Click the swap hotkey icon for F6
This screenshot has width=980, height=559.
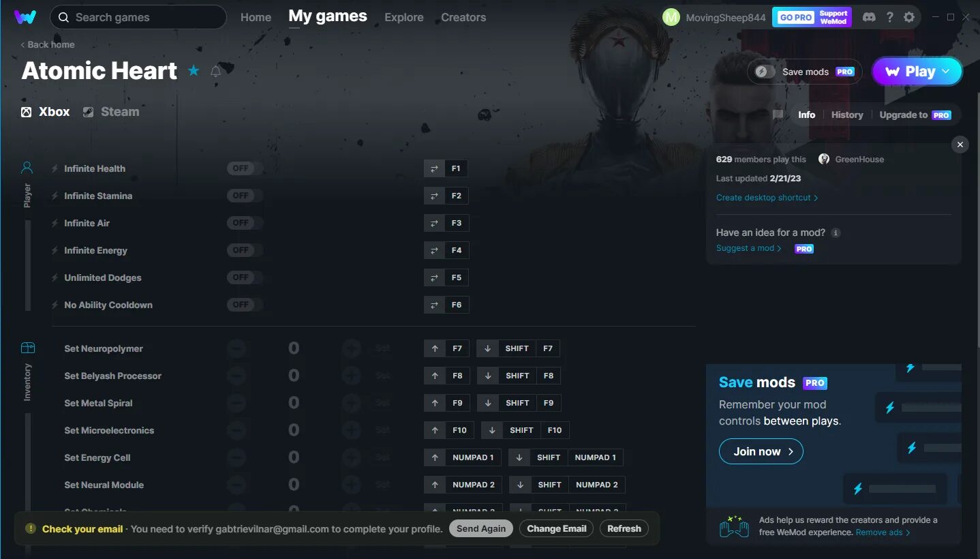click(434, 305)
